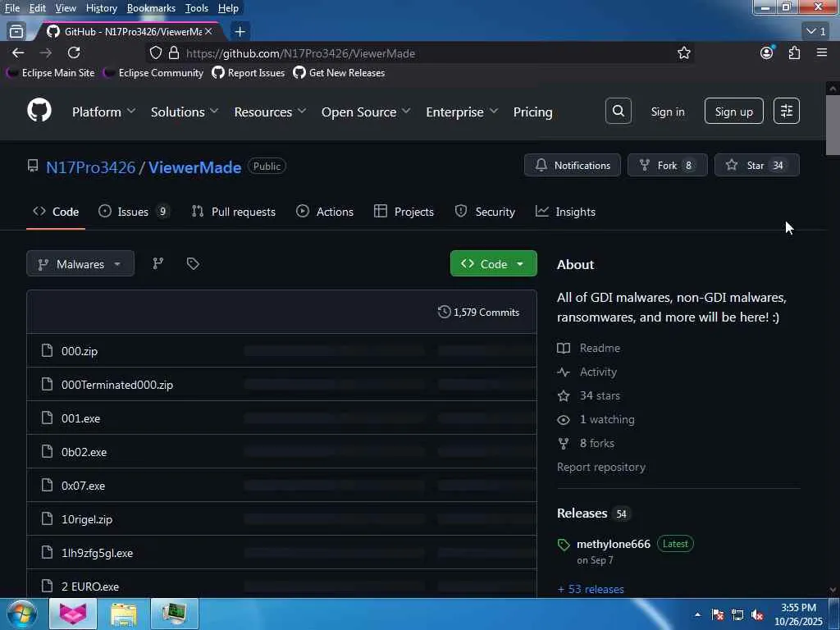Click the Sign in link

point(668,112)
